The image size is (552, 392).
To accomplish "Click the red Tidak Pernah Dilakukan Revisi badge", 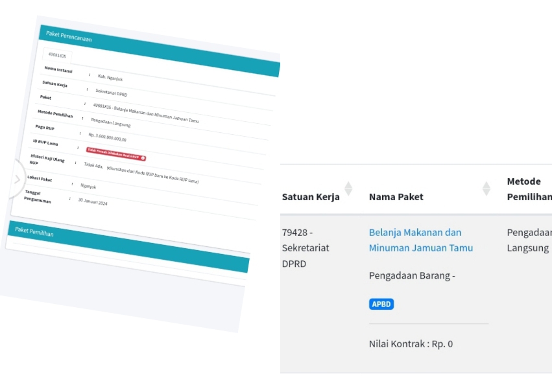I will click(115, 154).
